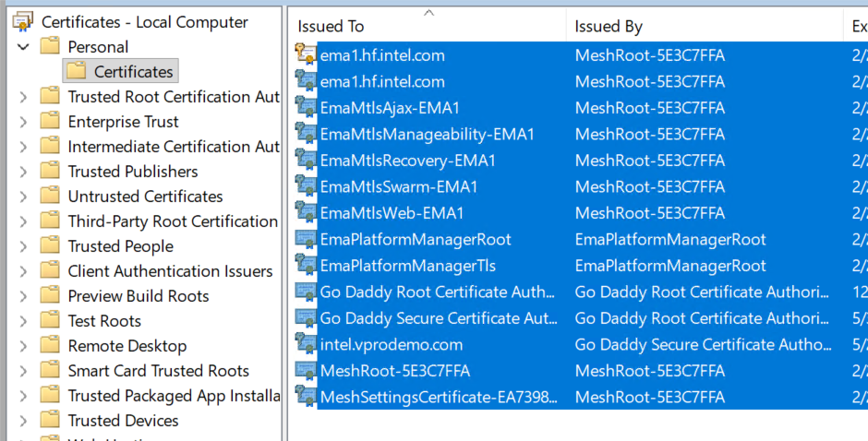Expand the Smart Card Trusted Roots node
The height and width of the screenshot is (441, 868).
[x=24, y=371]
